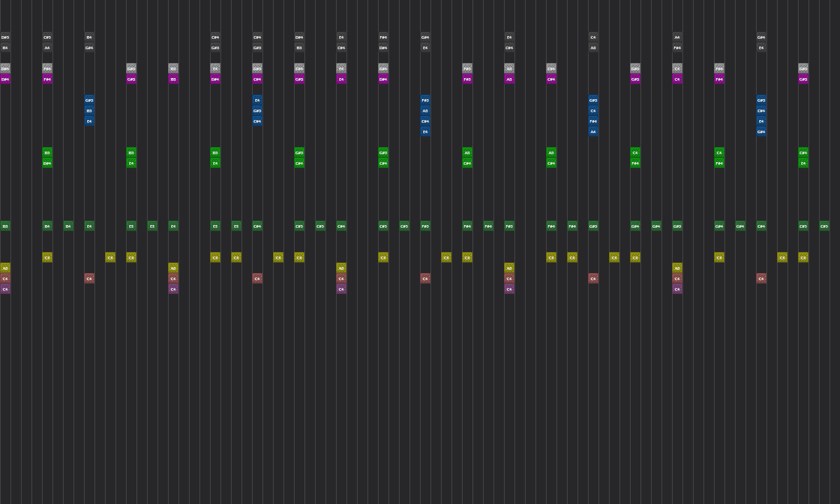Pick the dark B3 note block

click(299, 48)
